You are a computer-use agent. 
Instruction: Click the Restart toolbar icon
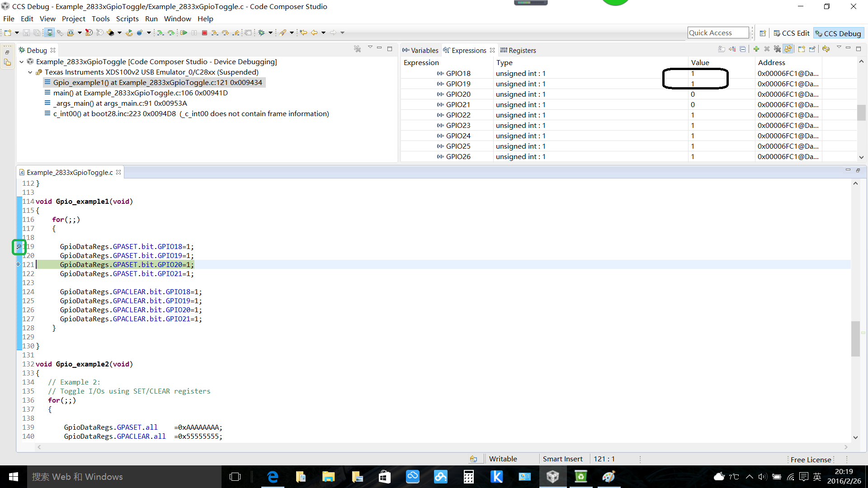[x=129, y=33]
